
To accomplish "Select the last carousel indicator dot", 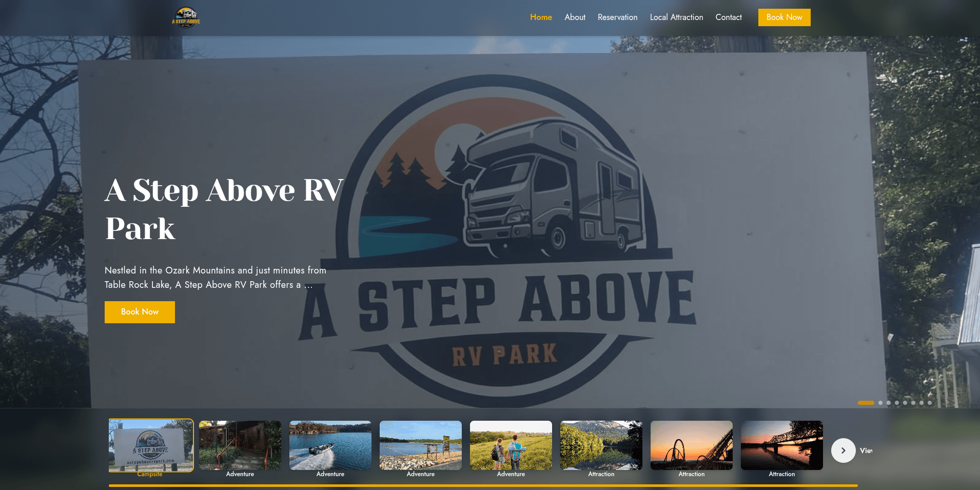I will (x=929, y=403).
